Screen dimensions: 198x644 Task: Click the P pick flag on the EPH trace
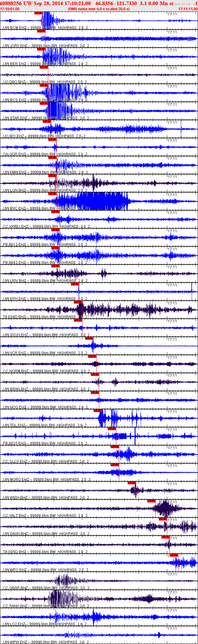pyautogui.click(x=75, y=284)
